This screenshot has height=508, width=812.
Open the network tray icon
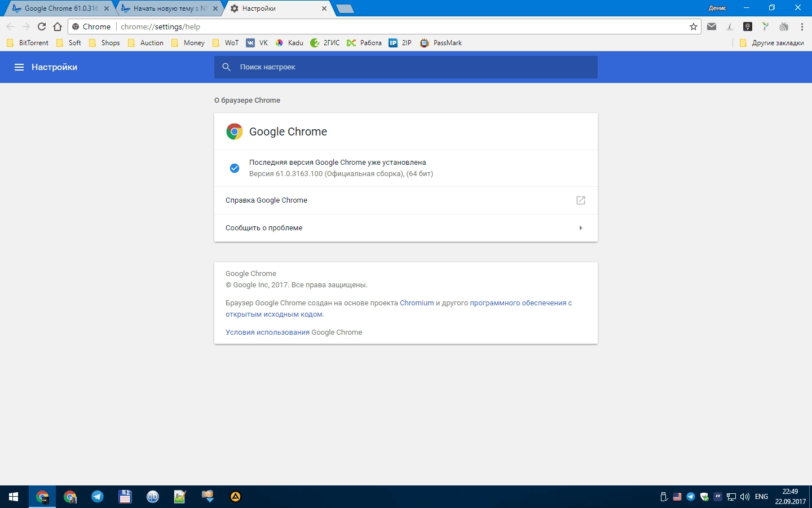click(731, 497)
